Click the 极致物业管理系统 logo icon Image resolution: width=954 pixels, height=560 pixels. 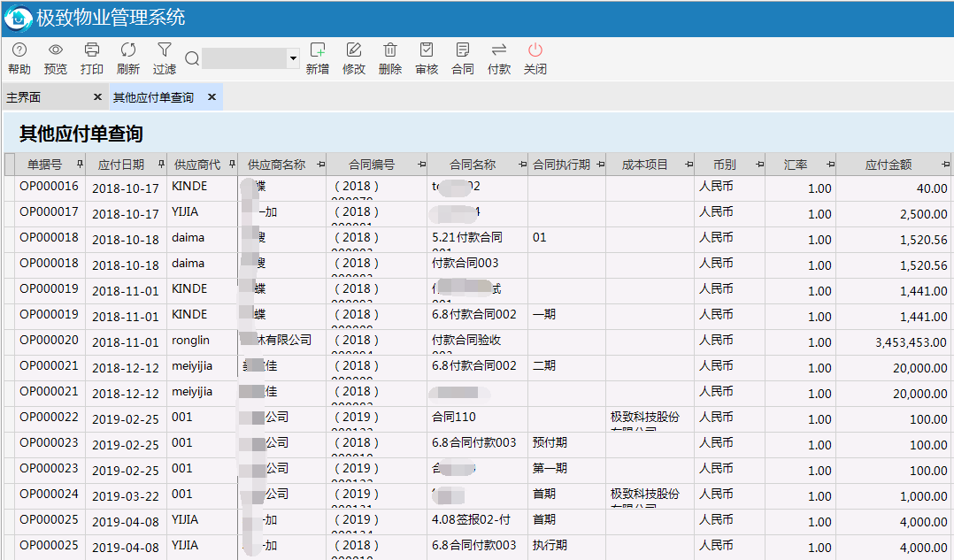point(19,19)
